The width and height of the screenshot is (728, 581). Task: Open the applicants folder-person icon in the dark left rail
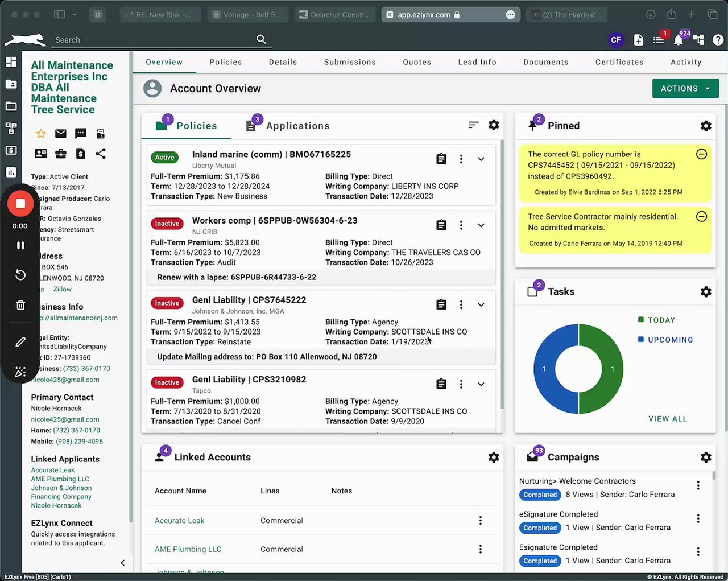tap(11, 84)
